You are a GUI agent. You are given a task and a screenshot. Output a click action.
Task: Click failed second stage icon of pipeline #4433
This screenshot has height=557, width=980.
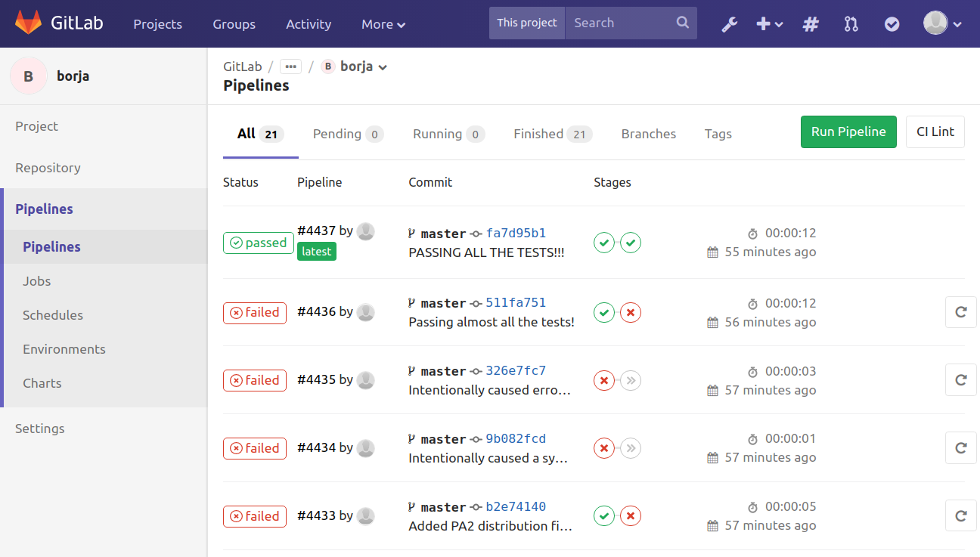pos(631,516)
